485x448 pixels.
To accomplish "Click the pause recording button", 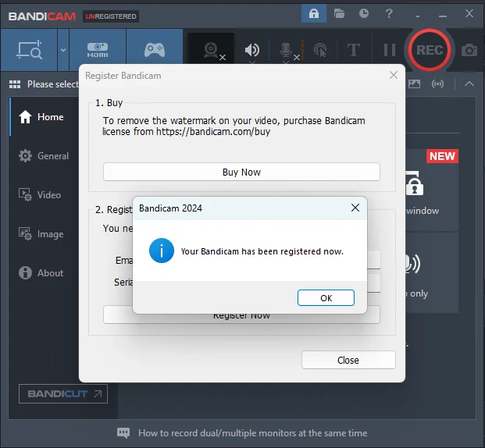I will click(390, 50).
